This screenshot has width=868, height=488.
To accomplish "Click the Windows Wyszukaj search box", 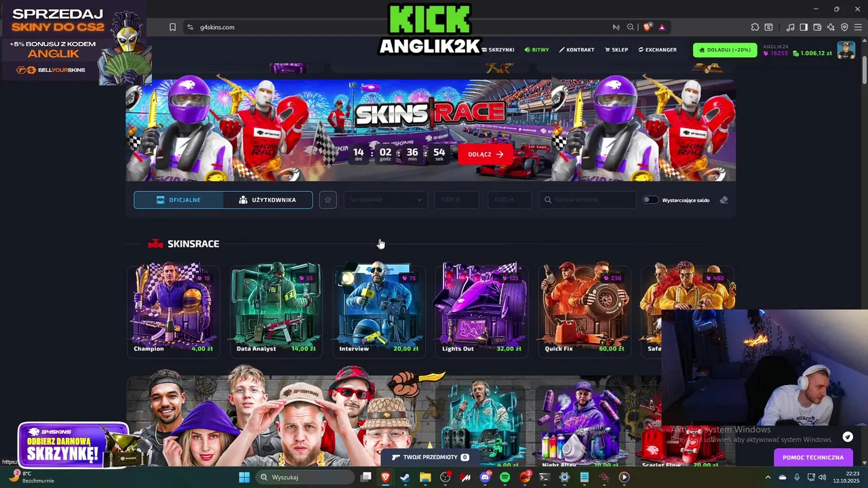I will (305, 477).
